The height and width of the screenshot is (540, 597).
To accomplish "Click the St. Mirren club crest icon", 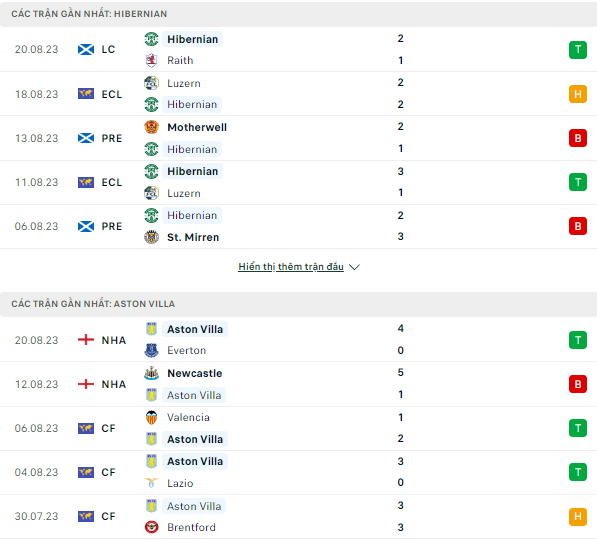I will point(151,237).
